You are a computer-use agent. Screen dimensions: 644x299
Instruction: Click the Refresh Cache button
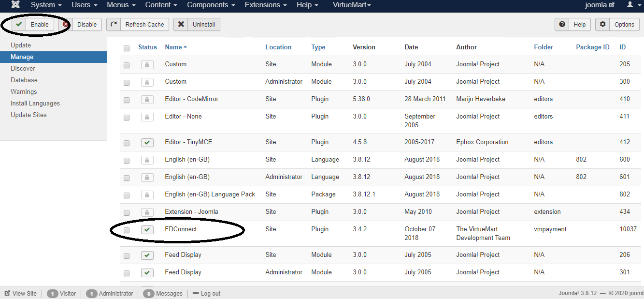(138, 24)
